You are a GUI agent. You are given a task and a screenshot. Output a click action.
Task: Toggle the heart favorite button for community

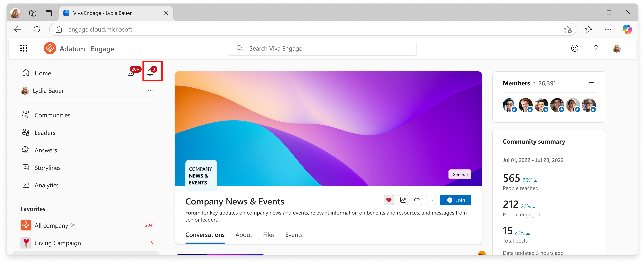pos(389,200)
